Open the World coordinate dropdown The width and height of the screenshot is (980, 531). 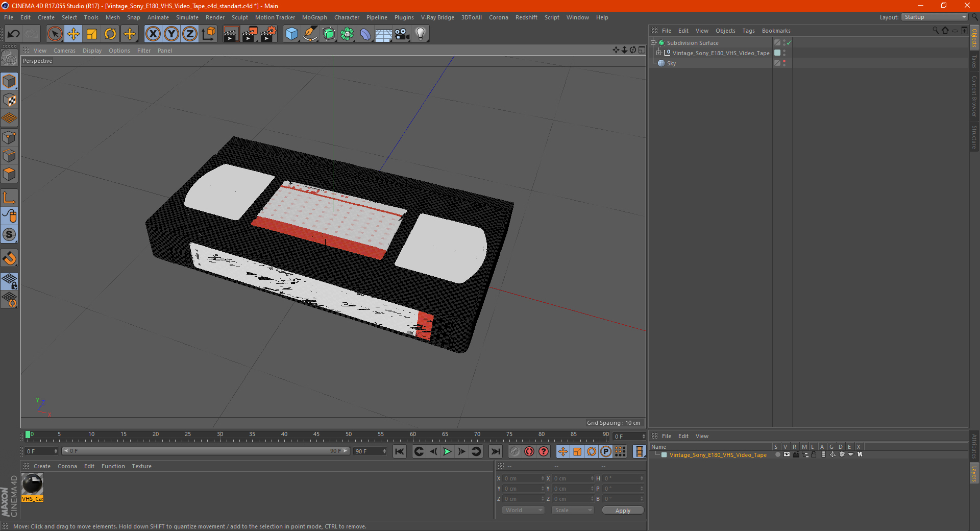(523, 510)
